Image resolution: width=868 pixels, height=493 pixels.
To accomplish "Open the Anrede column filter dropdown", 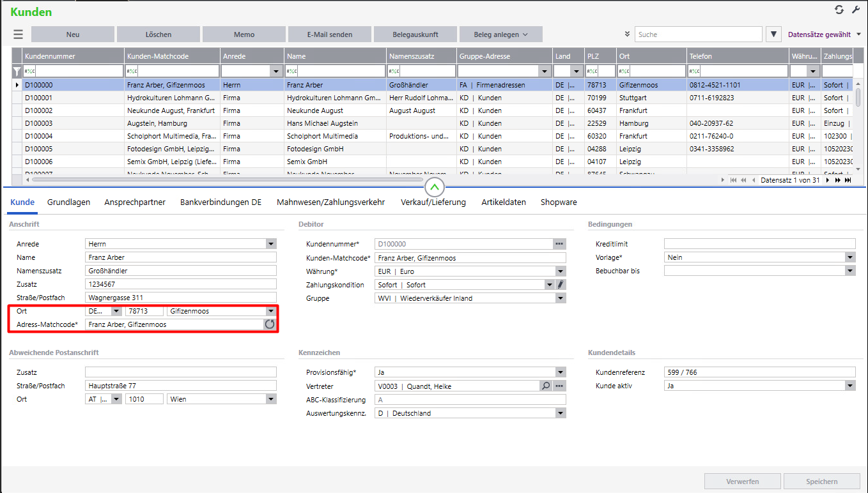I will [x=276, y=72].
